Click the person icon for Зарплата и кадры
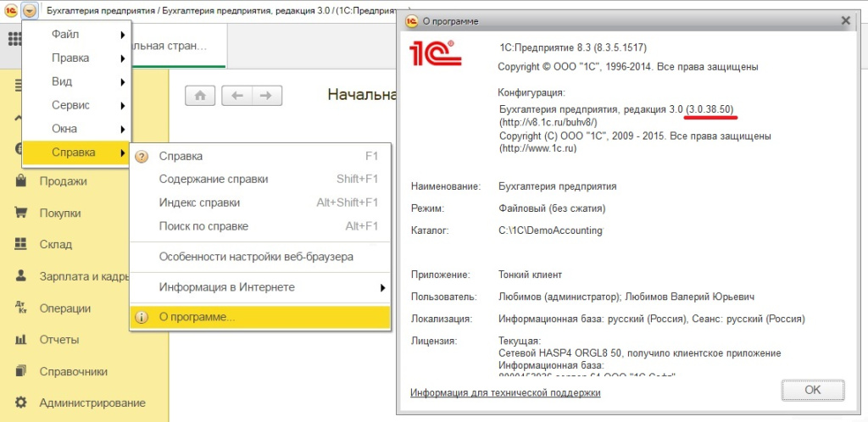Image resolution: width=868 pixels, height=422 pixels. pyautogui.click(x=20, y=275)
